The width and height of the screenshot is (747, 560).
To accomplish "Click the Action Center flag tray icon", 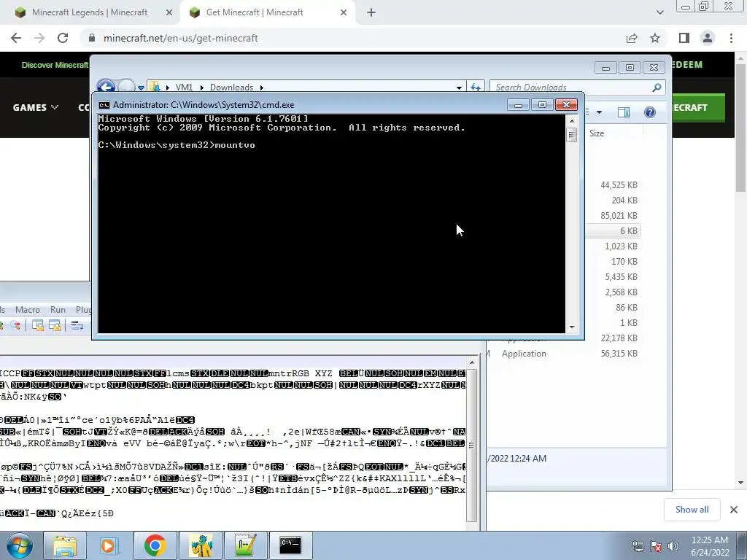I will (656, 546).
